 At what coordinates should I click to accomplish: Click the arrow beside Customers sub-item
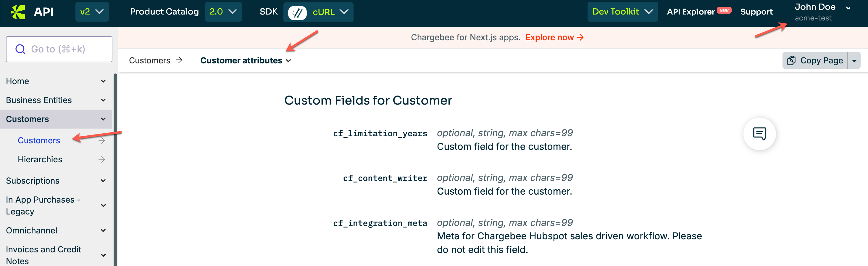[102, 140]
